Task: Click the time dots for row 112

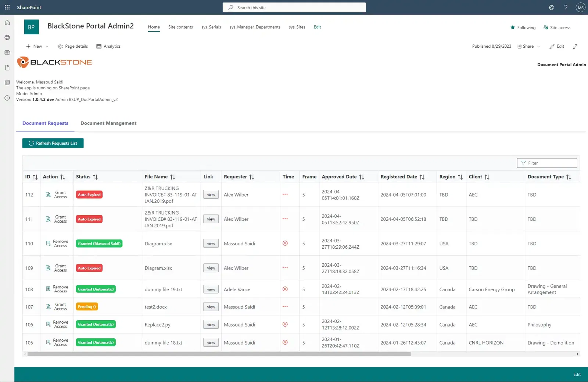Action: pos(285,194)
